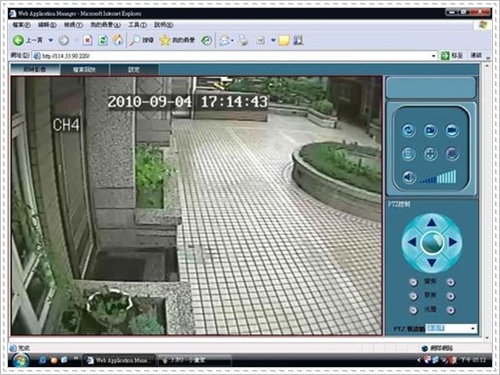Click the address bar URL field
Screen dimensions: 500x375
232,56
